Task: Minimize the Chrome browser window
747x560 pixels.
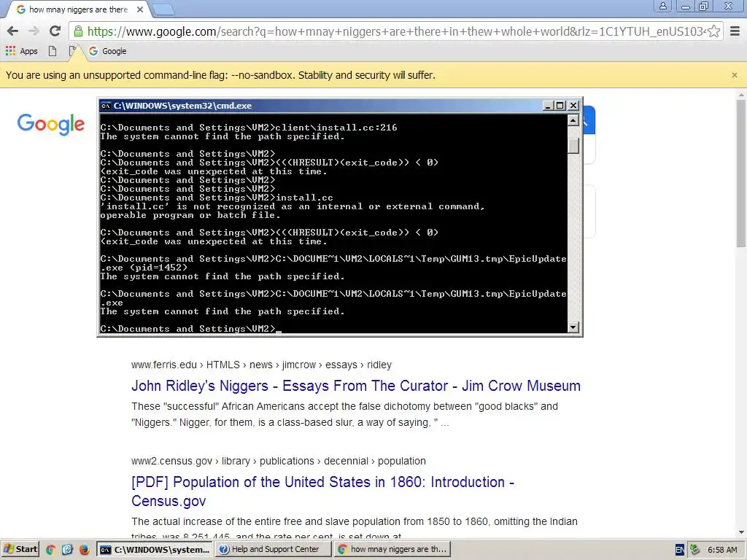Action: (686, 6)
